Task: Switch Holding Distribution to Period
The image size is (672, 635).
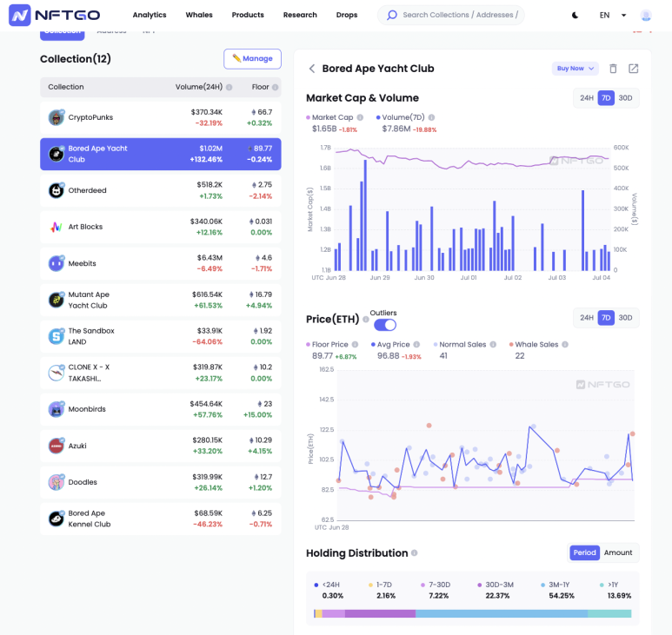Action: [584, 552]
